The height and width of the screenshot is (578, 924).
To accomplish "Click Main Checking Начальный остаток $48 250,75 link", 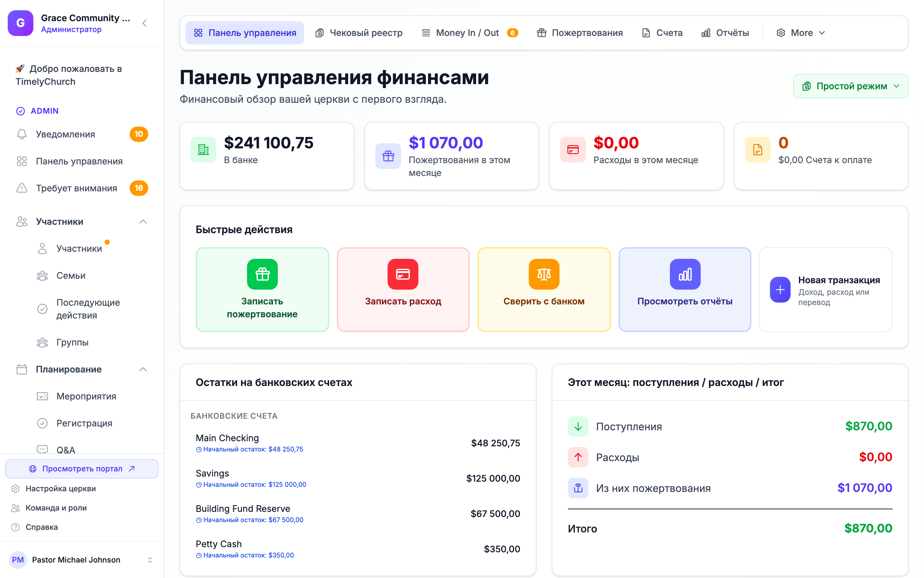I will tap(249, 449).
